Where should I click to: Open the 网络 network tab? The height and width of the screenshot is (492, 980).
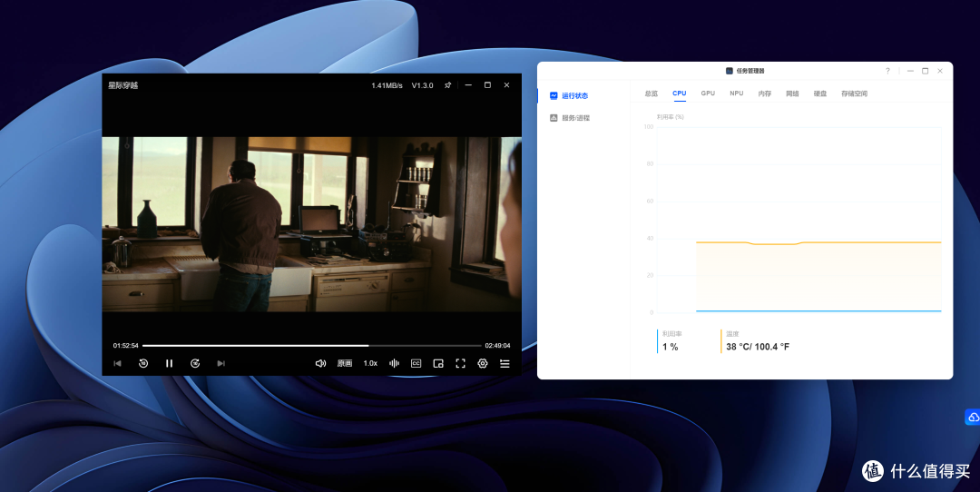792,93
